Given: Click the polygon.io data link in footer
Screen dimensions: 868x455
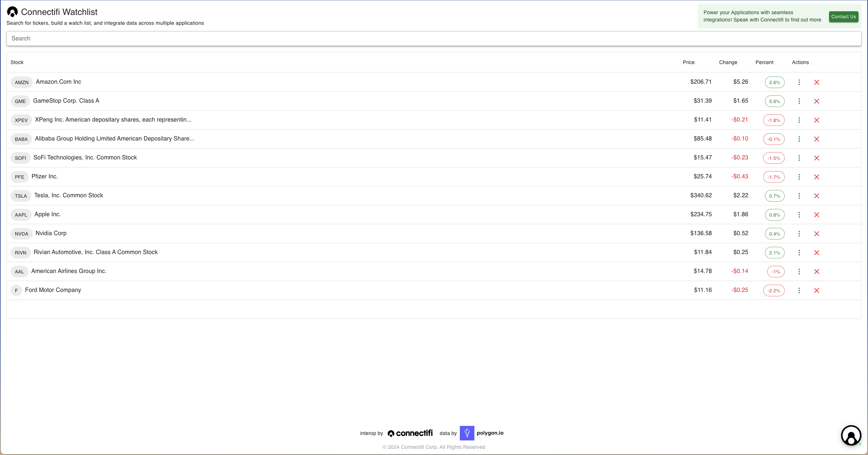Looking at the screenshot, I should click(x=483, y=433).
